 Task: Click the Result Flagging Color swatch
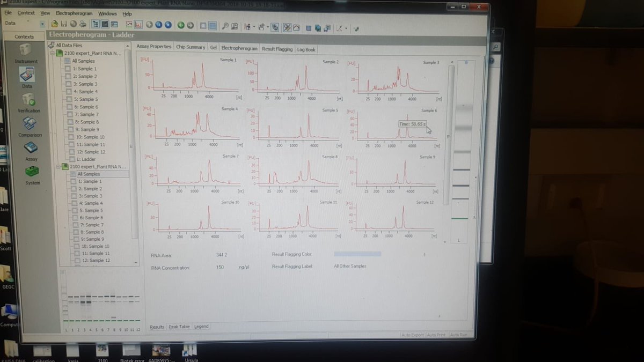tap(357, 254)
